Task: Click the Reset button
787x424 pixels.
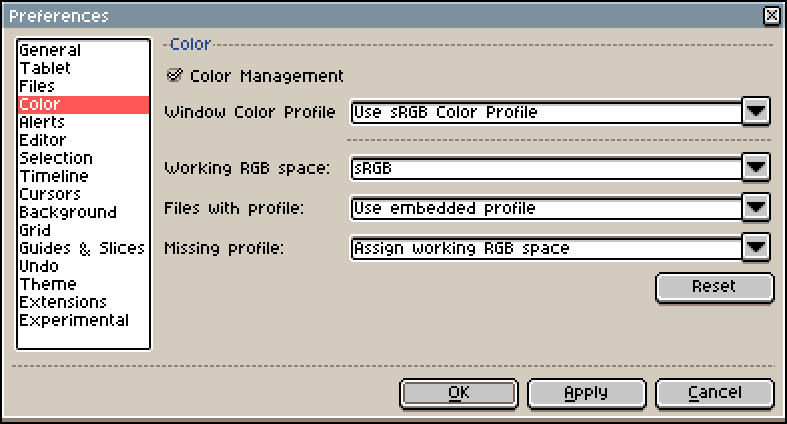Action: pos(714,287)
